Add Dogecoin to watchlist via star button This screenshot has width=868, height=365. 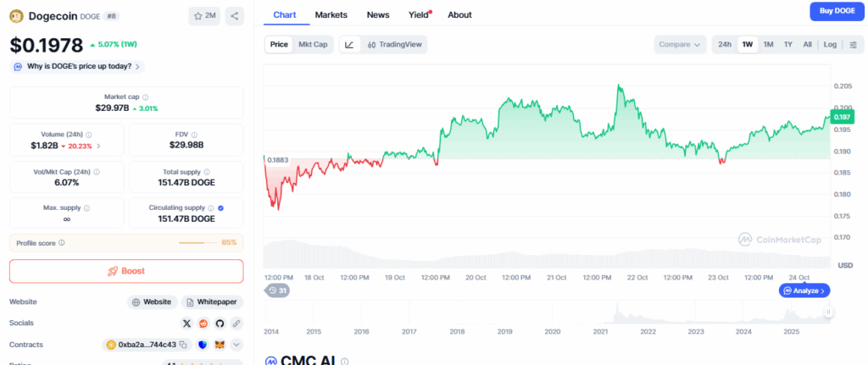point(203,15)
